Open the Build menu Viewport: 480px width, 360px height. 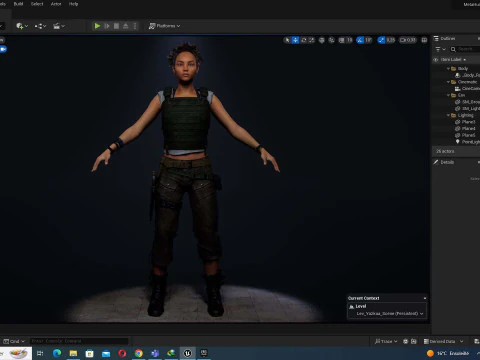(x=18, y=4)
